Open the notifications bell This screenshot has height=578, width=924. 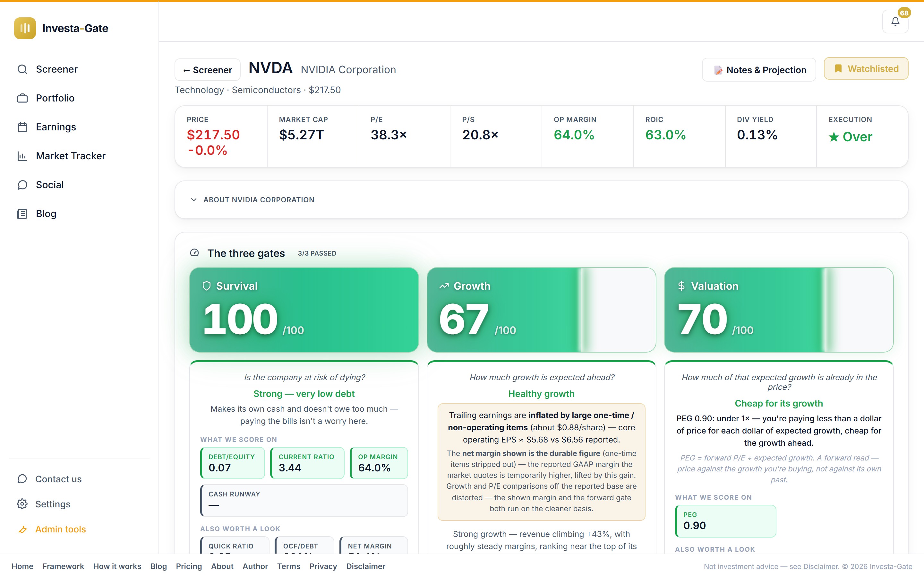pos(895,22)
